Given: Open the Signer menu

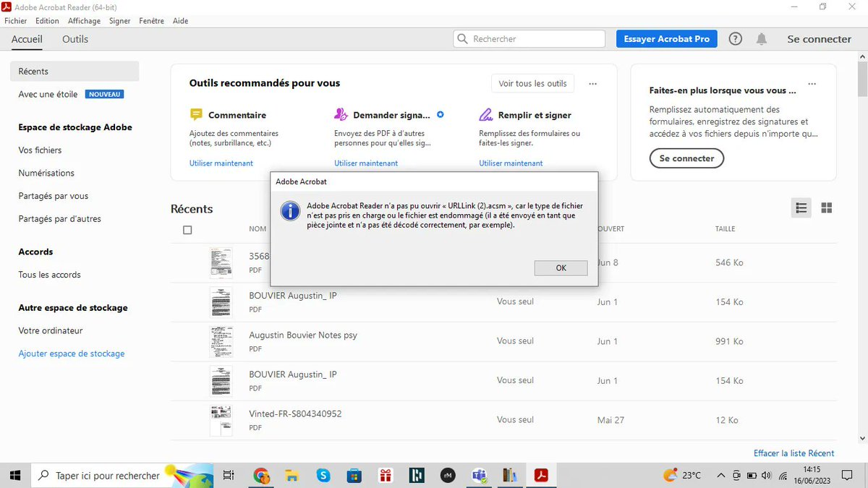Looking at the screenshot, I should tap(120, 21).
